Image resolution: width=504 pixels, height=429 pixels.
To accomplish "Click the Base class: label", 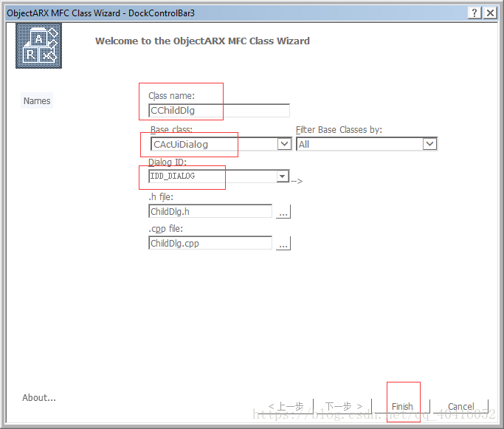I will pyautogui.click(x=171, y=129).
